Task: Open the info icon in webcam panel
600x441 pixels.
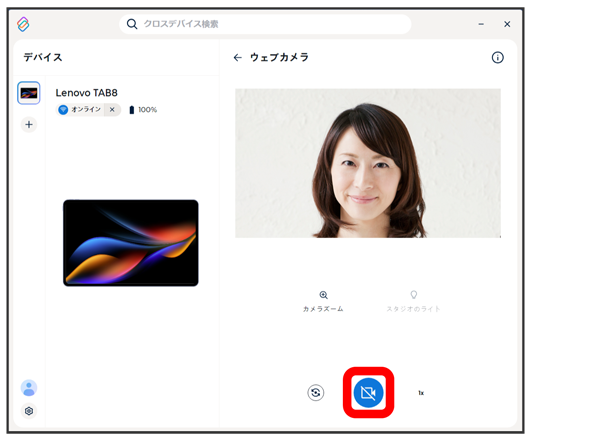Action: pyautogui.click(x=497, y=58)
